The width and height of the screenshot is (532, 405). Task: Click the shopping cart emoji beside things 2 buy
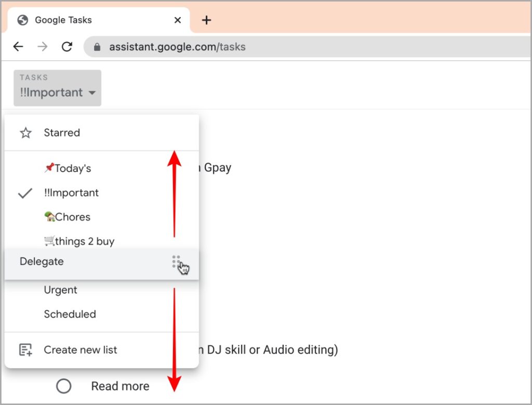49,241
